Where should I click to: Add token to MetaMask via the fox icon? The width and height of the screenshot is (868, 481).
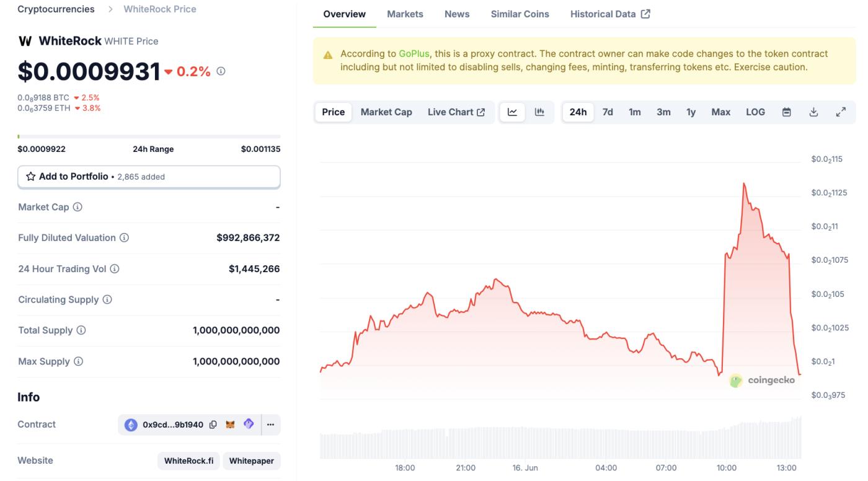tap(227, 424)
